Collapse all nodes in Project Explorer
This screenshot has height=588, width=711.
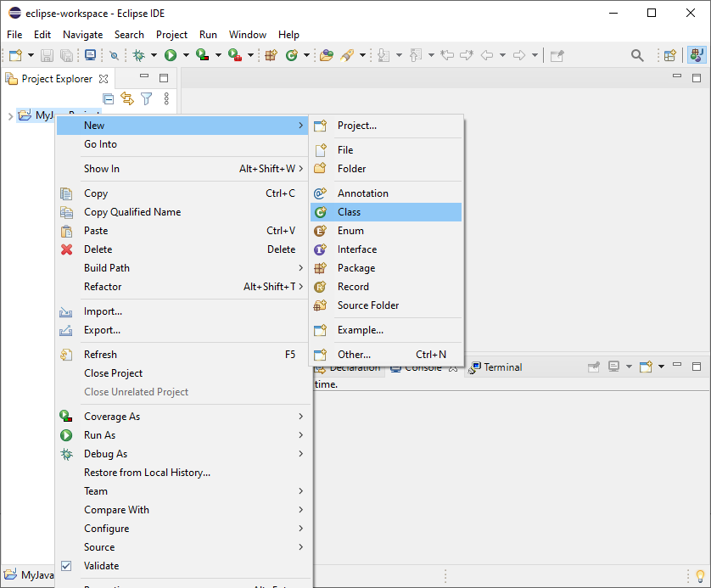(108, 98)
